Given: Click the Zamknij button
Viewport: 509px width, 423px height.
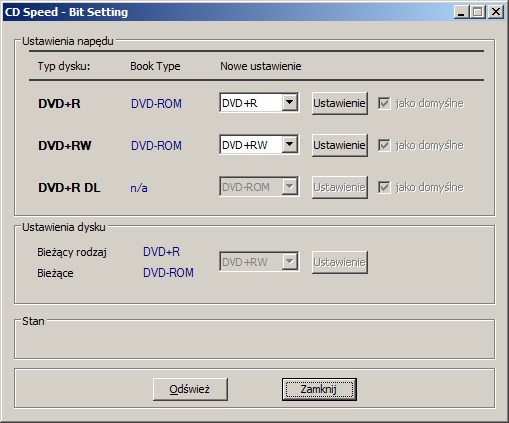Looking at the screenshot, I should tap(319, 389).
